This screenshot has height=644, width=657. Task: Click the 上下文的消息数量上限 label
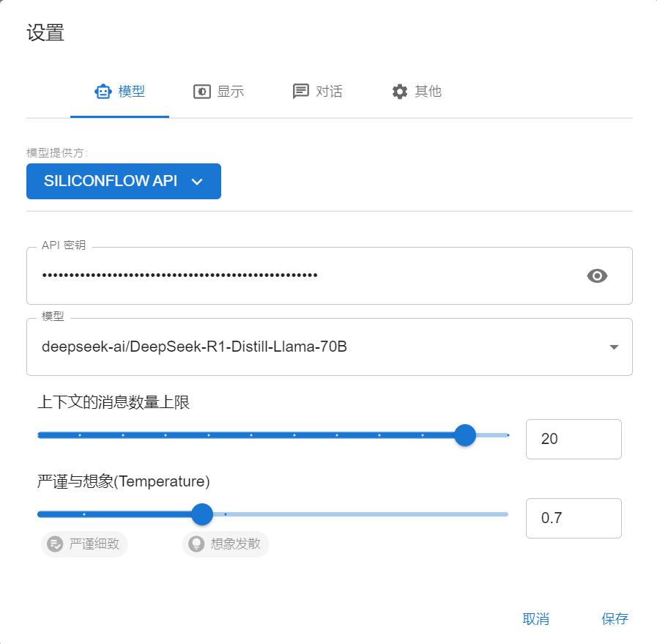coord(114,402)
